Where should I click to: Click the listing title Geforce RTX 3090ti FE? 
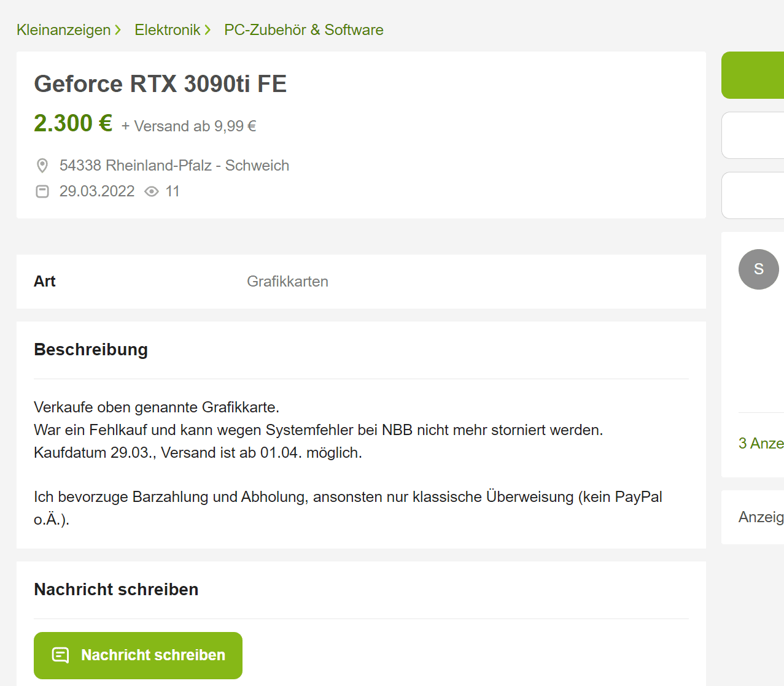click(x=160, y=84)
